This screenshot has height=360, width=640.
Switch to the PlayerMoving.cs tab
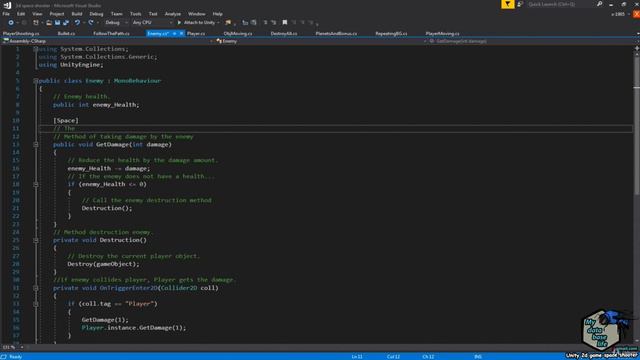click(442, 33)
